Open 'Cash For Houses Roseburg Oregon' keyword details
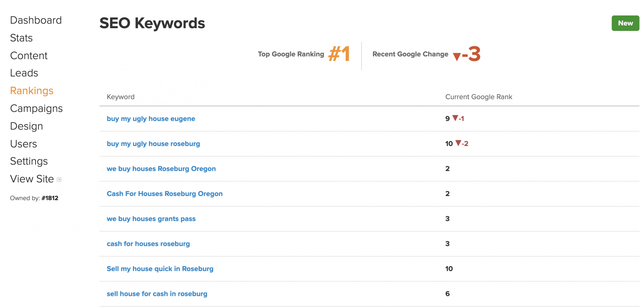The height and width of the screenshot is (307, 644). click(x=164, y=194)
